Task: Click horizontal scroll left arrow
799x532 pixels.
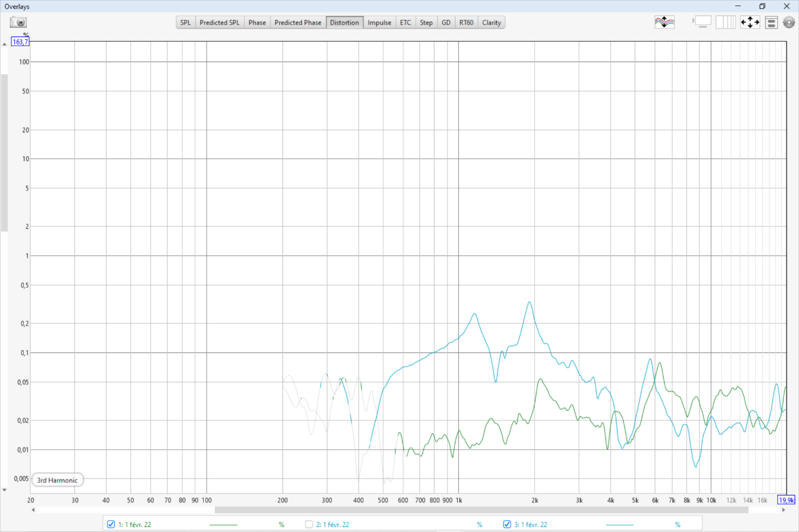Action: point(33,510)
